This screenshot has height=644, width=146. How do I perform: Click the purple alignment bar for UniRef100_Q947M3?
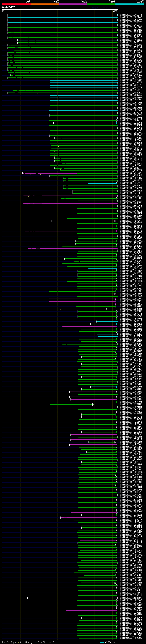[x=74, y=309]
